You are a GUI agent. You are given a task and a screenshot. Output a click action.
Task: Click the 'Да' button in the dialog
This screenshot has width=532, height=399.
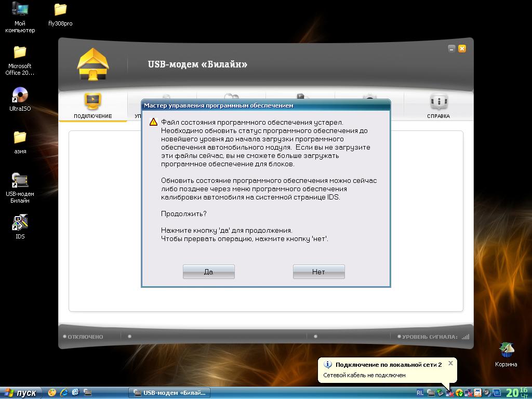click(209, 272)
